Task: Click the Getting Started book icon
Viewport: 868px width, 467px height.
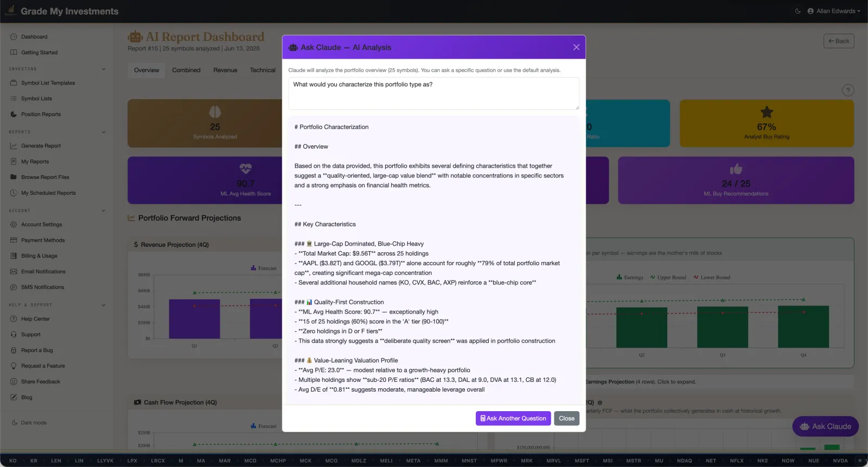Action: tap(14, 53)
